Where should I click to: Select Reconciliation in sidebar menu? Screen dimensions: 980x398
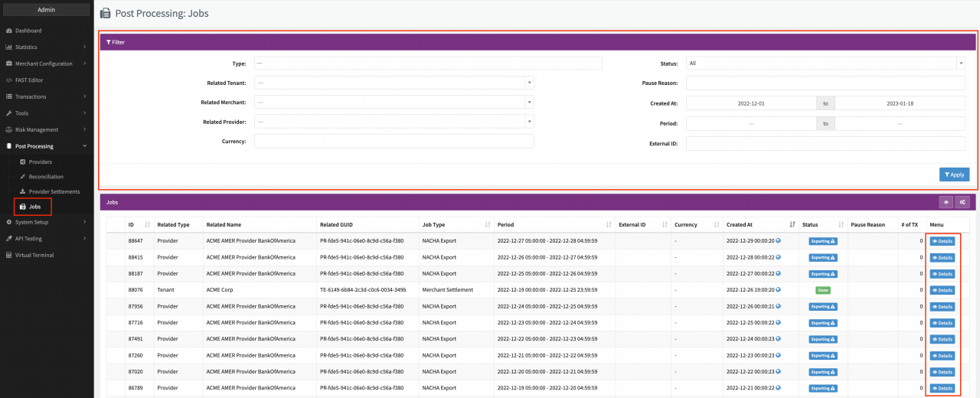click(x=46, y=177)
